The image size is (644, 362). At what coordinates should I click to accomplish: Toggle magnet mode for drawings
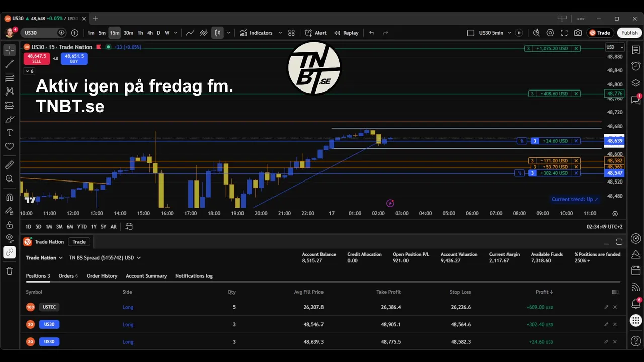(9, 197)
